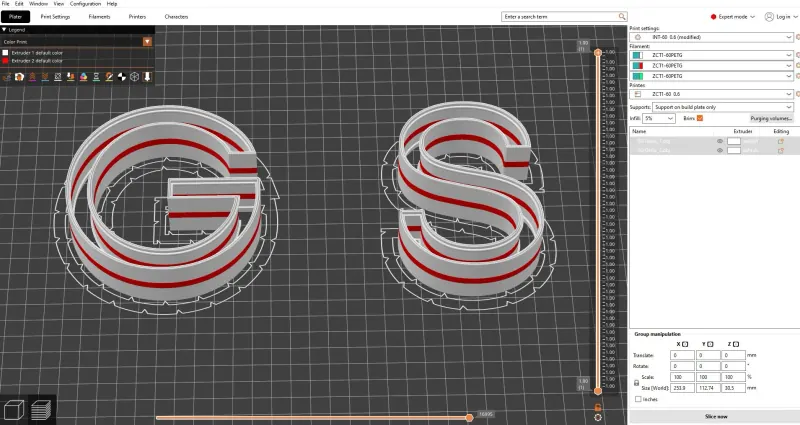The height and width of the screenshot is (425, 800).
Task: Click the red Expert mode indicator dot
Action: [x=713, y=17]
